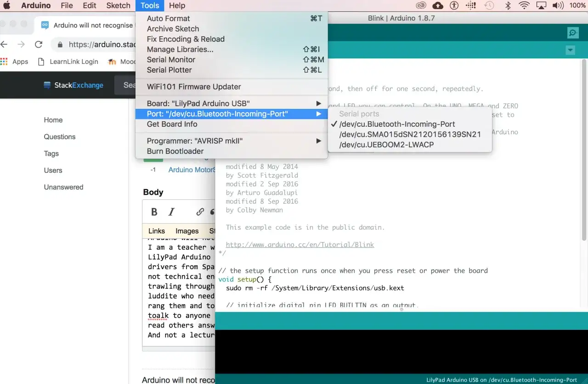
Task: Open the Sketch menu
Action: (x=119, y=6)
